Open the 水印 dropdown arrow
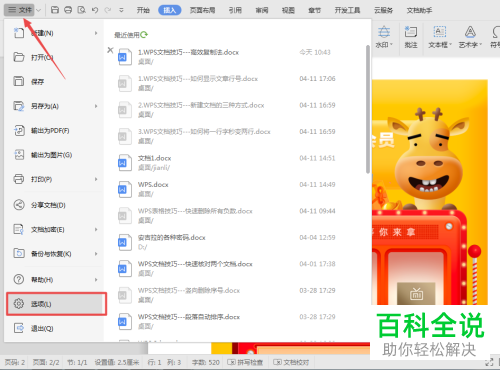Image resolution: width=500 pixels, height=370 pixels. [391, 45]
